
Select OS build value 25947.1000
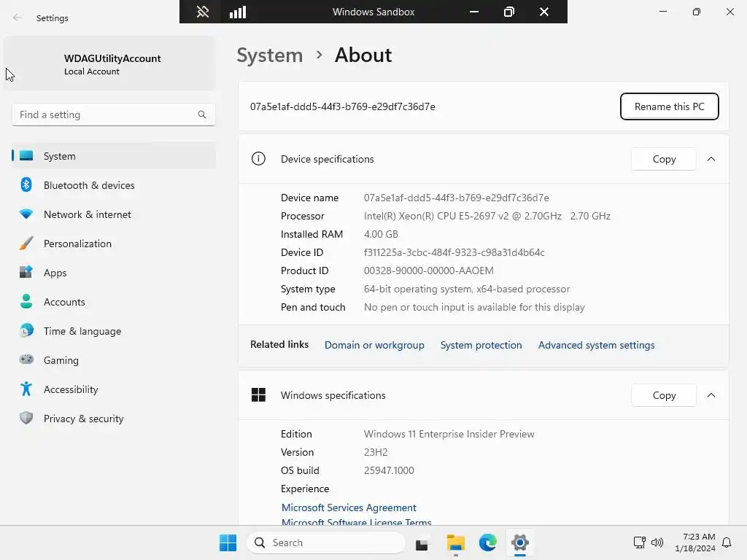click(389, 470)
